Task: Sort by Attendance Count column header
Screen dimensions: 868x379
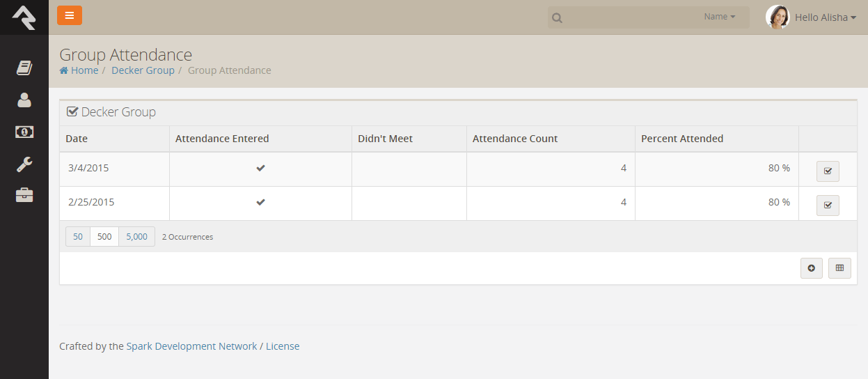Action: pyautogui.click(x=515, y=139)
